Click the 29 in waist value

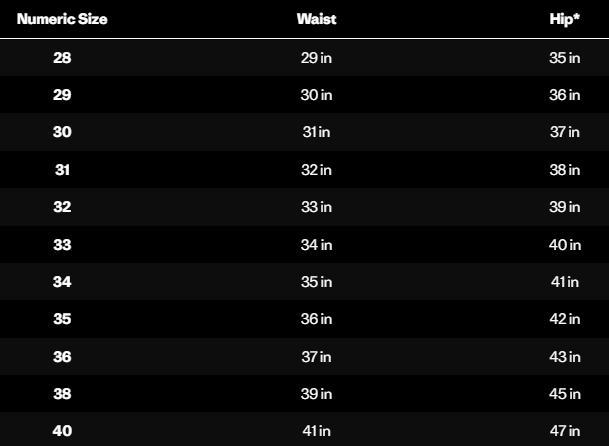coord(316,58)
